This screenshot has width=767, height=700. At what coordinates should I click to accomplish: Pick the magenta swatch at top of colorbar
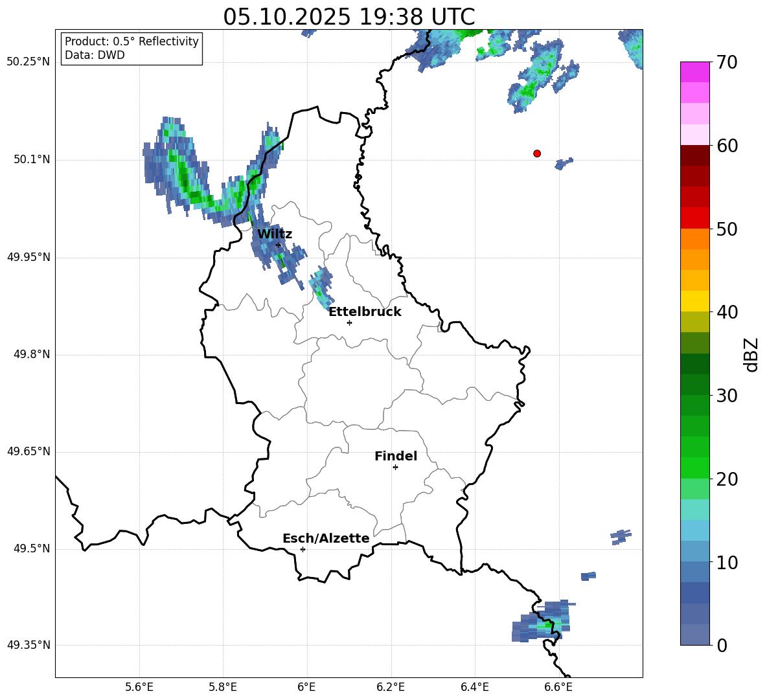[695, 72]
